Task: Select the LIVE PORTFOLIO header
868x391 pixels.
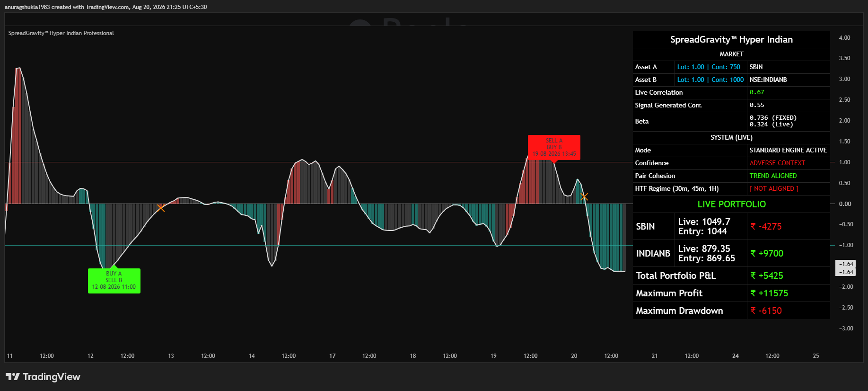Action: point(731,204)
